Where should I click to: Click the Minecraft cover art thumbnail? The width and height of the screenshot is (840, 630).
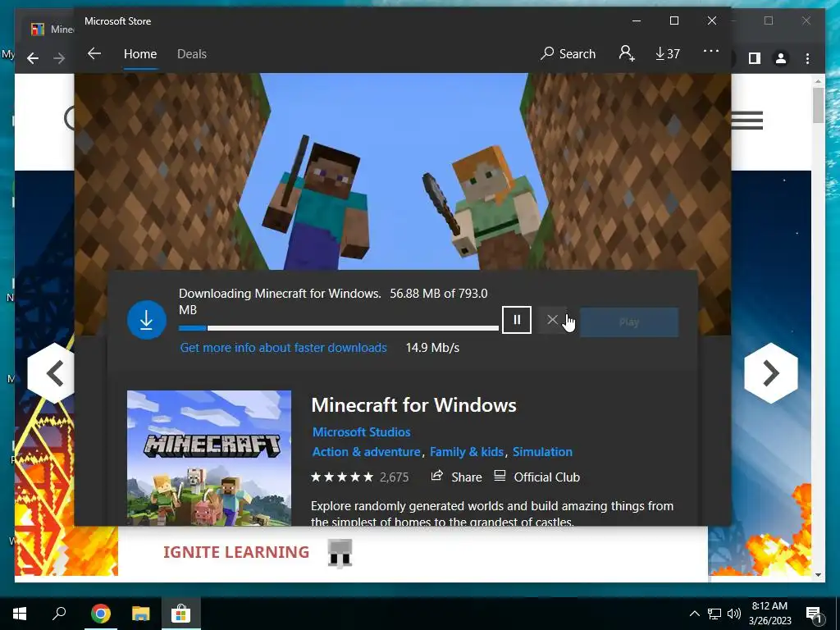coord(209,458)
